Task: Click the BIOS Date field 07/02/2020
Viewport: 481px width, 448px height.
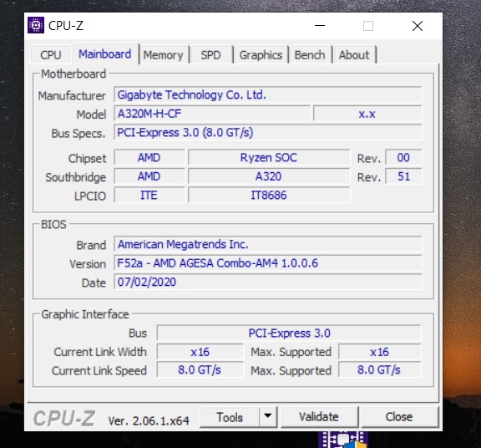Action: (x=268, y=282)
